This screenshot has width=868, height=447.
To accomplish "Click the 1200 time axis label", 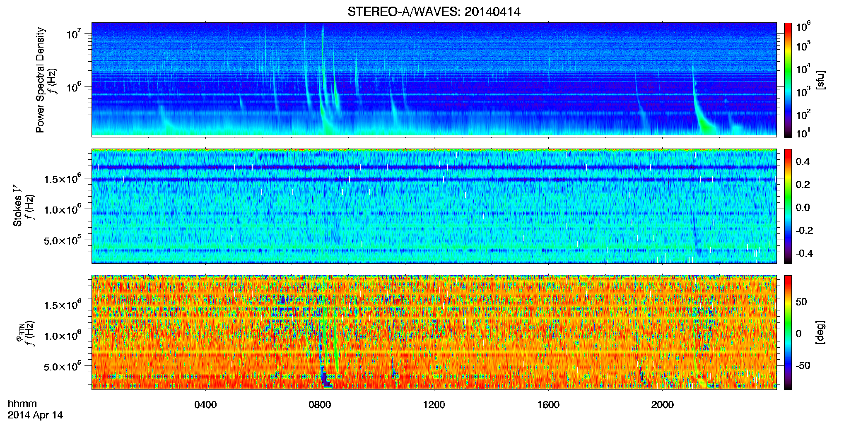I will pyautogui.click(x=434, y=404).
